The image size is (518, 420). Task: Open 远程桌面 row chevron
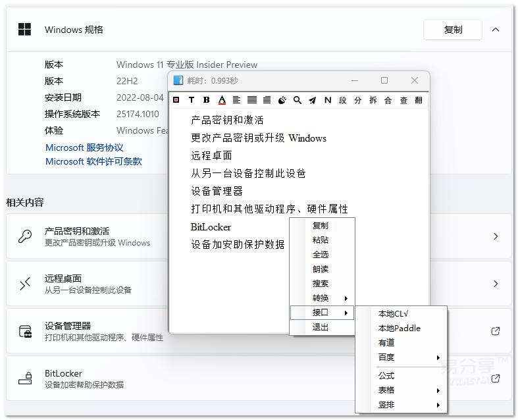495,284
